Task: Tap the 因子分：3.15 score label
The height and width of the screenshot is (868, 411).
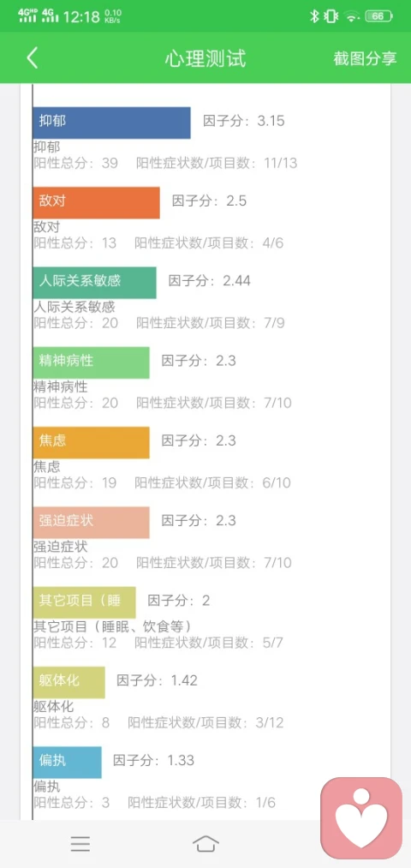Action: pos(244,121)
